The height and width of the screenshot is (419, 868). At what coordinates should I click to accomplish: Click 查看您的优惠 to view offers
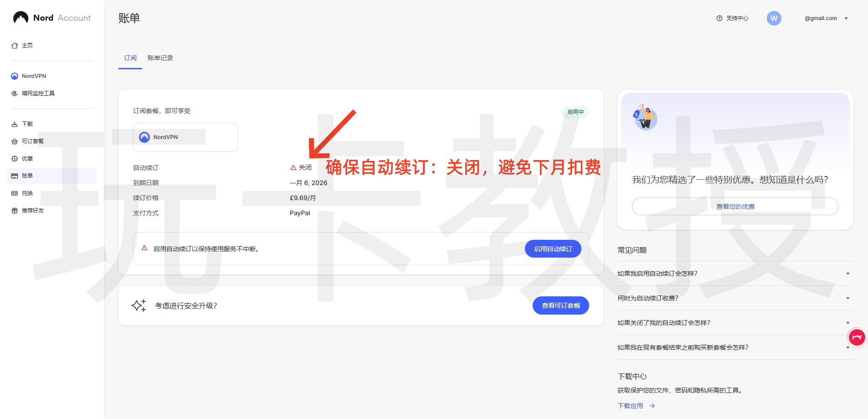point(734,206)
